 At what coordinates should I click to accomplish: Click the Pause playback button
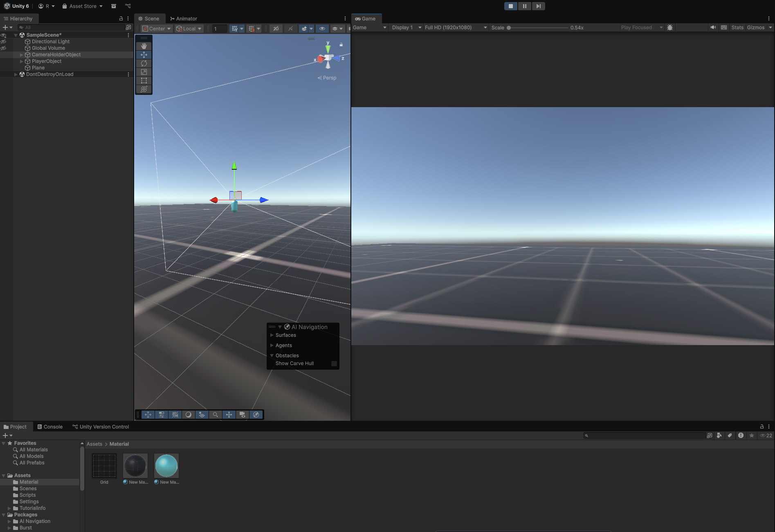(524, 6)
